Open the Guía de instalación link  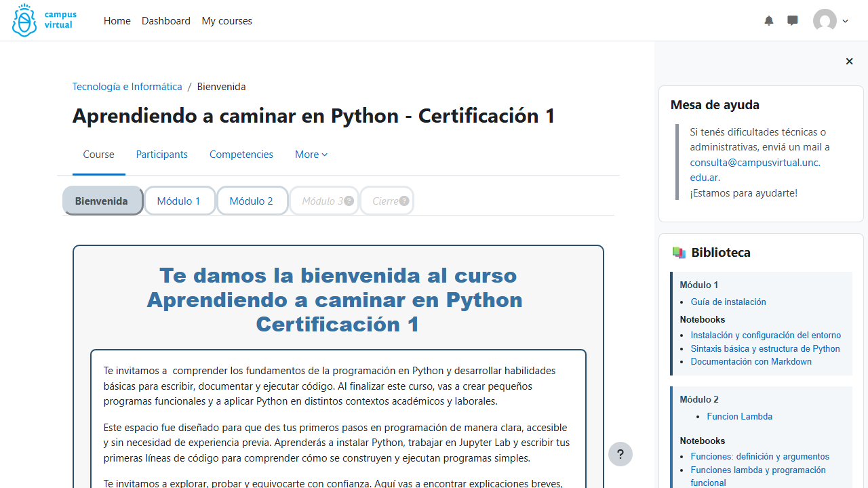click(728, 302)
